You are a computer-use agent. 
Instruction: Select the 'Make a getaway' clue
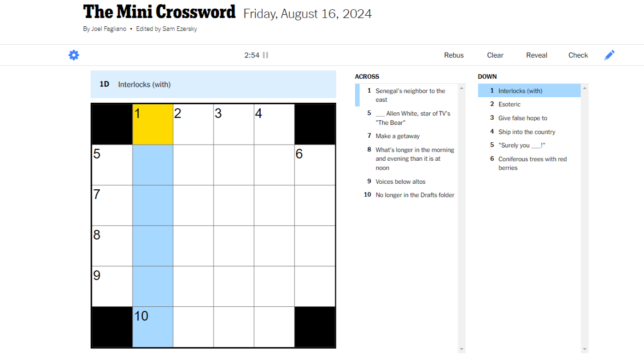click(398, 136)
